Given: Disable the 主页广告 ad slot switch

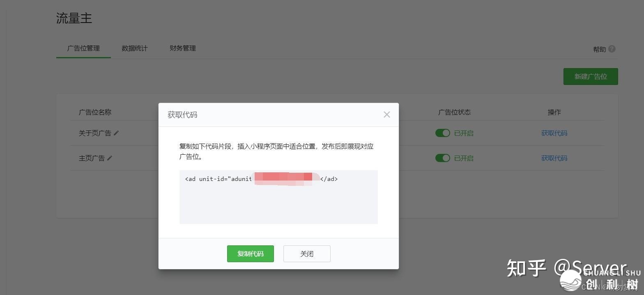Looking at the screenshot, I should coord(442,158).
